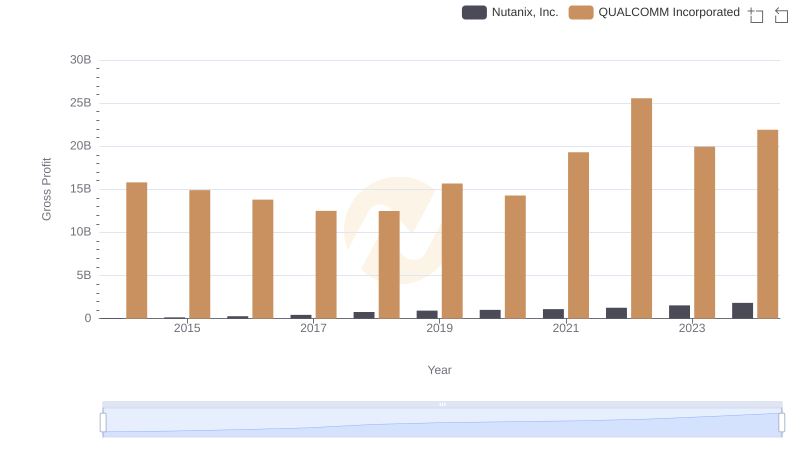Click the 2017 label on the x-axis
Screen dimensions: 800x461
click(x=313, y=328)
